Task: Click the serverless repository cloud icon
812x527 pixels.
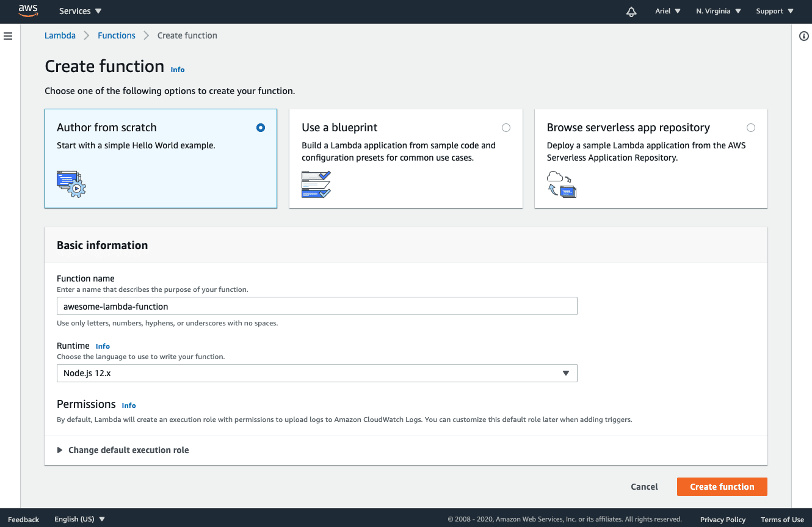Action: tap(562, 184)
